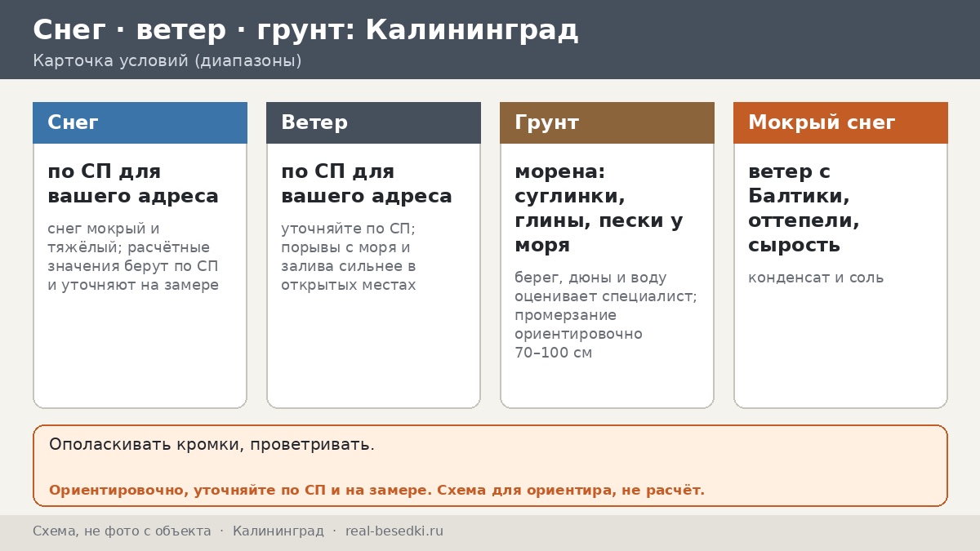This screenshot has width=980, height=551.
Task: Click the footer word 'Калининград'
Action: 278,531
